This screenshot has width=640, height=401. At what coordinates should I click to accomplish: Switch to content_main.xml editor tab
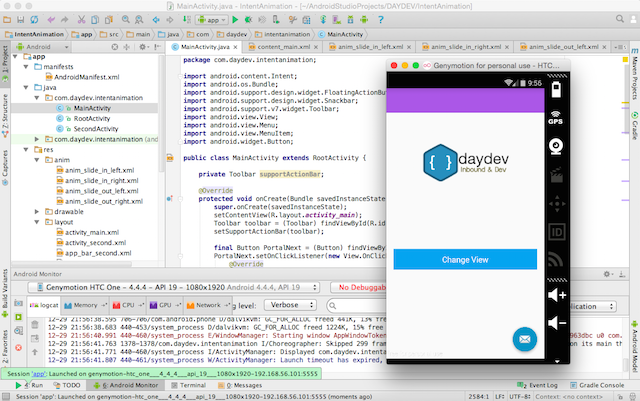click(x=283, y=47)
